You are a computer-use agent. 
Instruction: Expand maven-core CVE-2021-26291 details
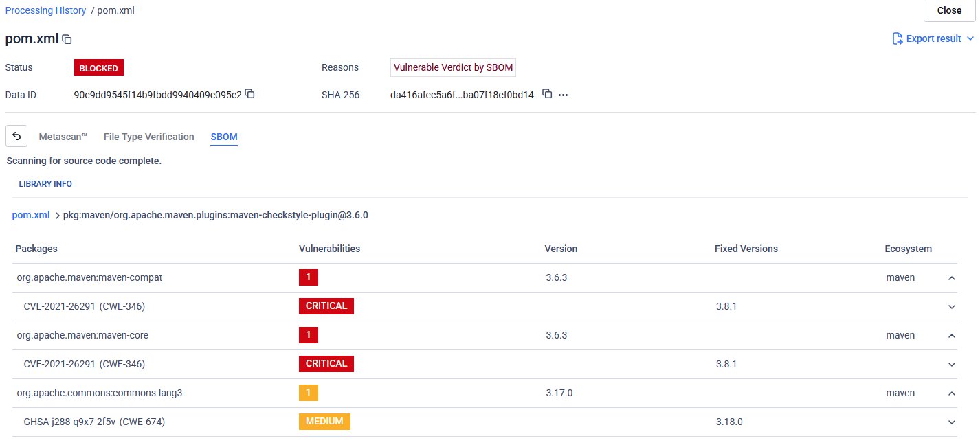(951, 365)
